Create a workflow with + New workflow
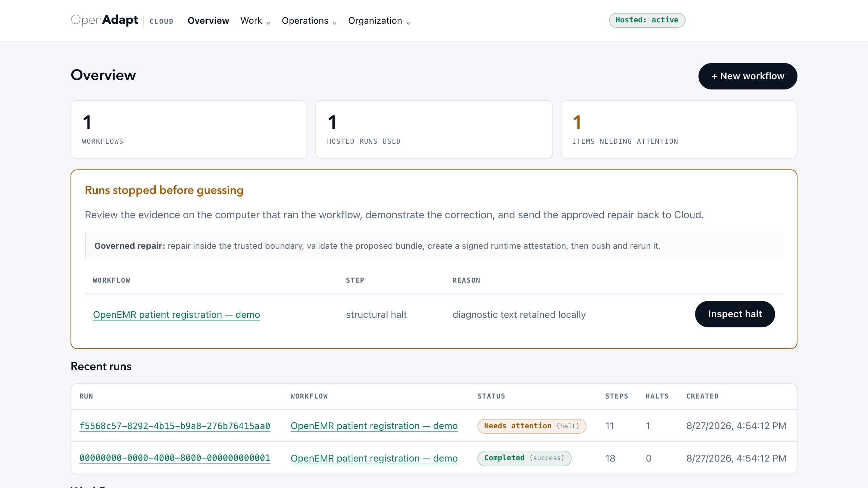The height and width of the screenshot is (488, 868). [748, 76]
